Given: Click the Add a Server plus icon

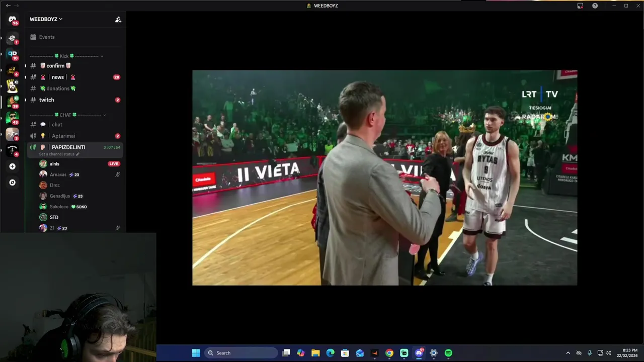Looking at the screenshot, I should pyautogui.click(x=12, y=166).
